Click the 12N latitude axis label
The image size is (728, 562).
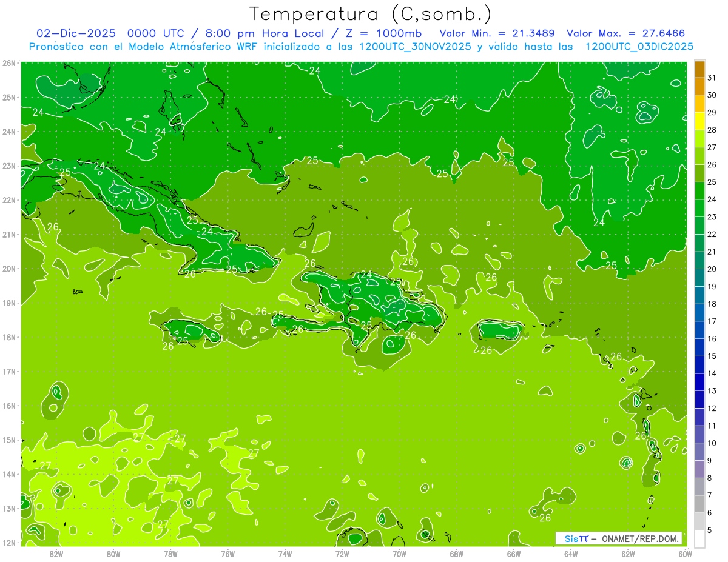click(x=9, y=543)
